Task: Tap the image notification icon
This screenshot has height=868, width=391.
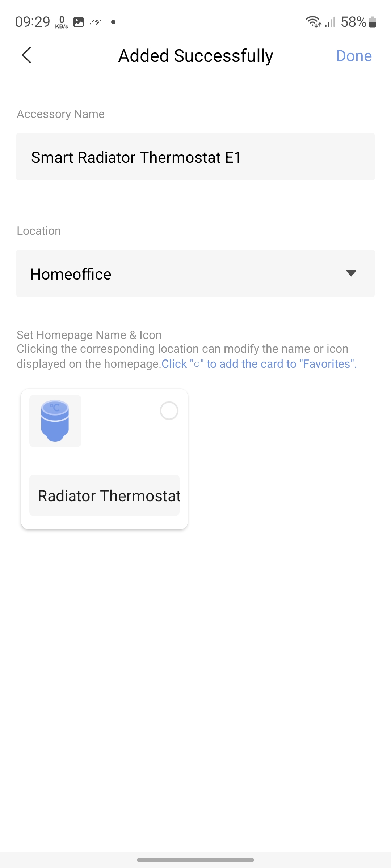Action: [x=79, y=22]
